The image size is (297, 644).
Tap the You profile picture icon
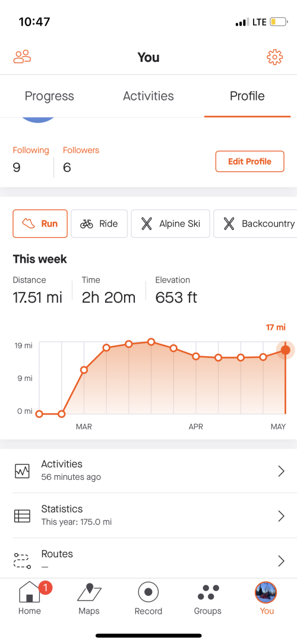[x=266, y=592]
